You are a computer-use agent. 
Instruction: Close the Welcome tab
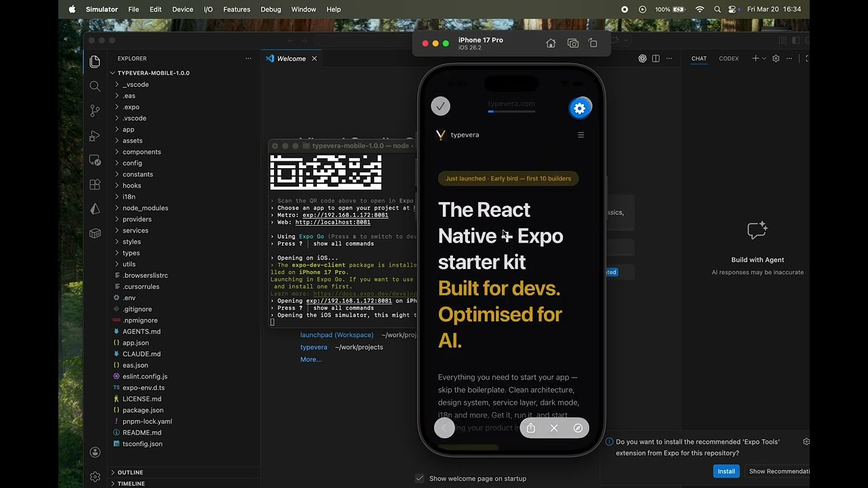coord(314,58)
